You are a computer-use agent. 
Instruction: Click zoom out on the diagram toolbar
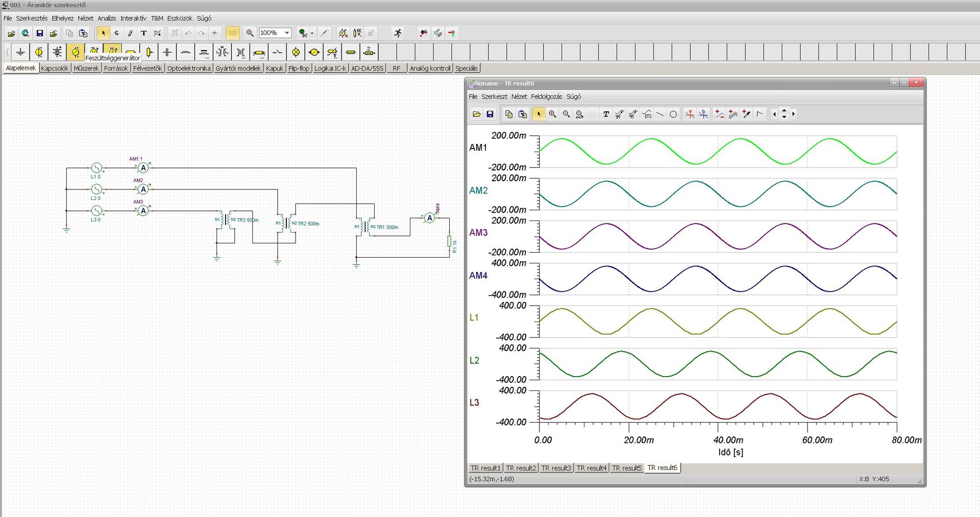tap(566, 114)
